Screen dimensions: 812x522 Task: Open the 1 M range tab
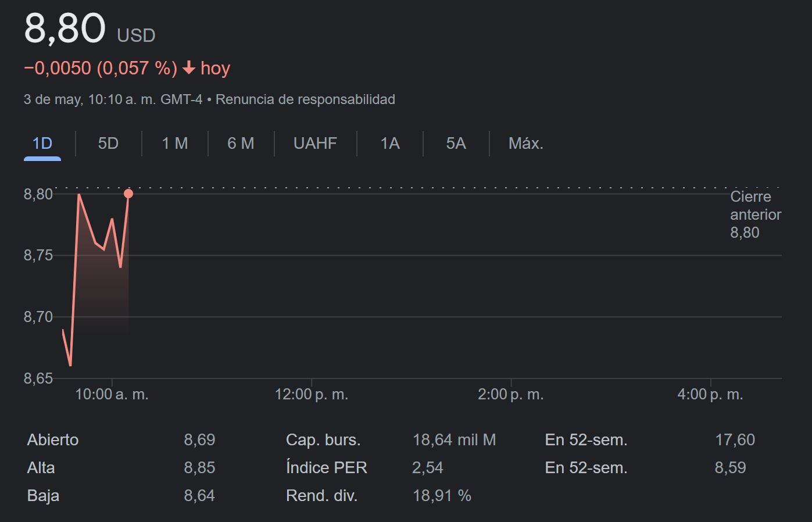point(174,144)
